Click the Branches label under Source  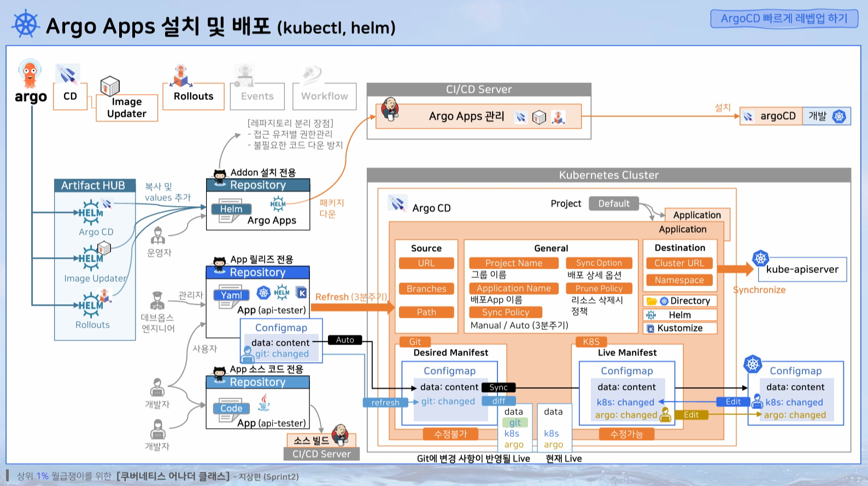tap(426, 289)
